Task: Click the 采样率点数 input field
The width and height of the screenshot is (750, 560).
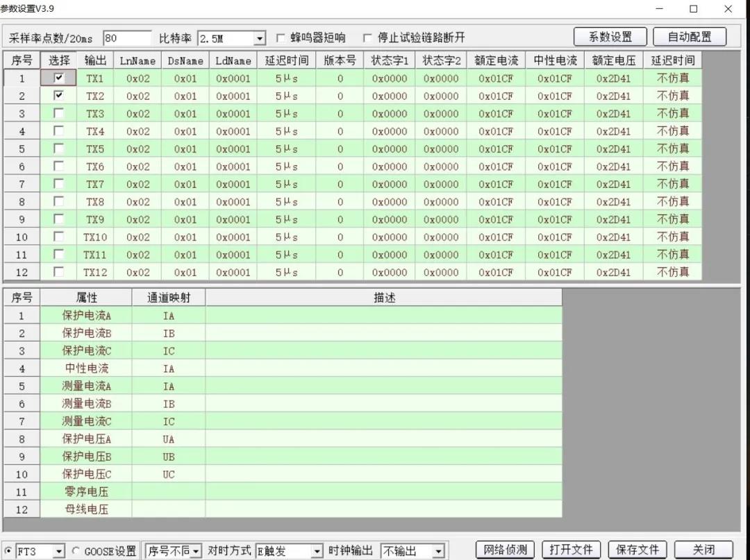Action: coord(126,38)
